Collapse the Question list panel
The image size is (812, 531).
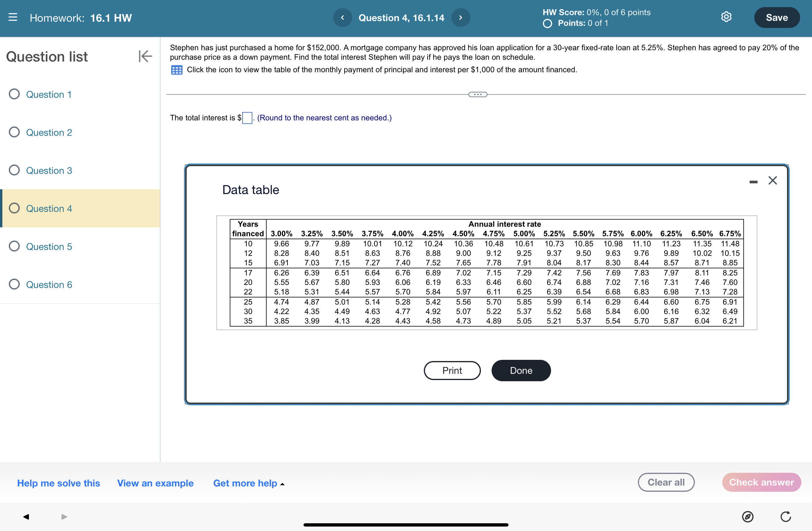click(x=145, y=56)
